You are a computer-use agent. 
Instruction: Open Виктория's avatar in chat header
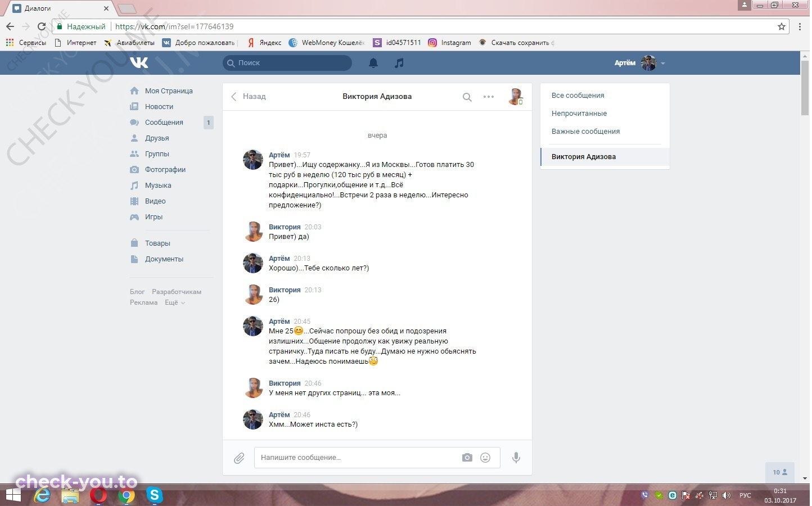pyautogui.click(x=516, y=97)
